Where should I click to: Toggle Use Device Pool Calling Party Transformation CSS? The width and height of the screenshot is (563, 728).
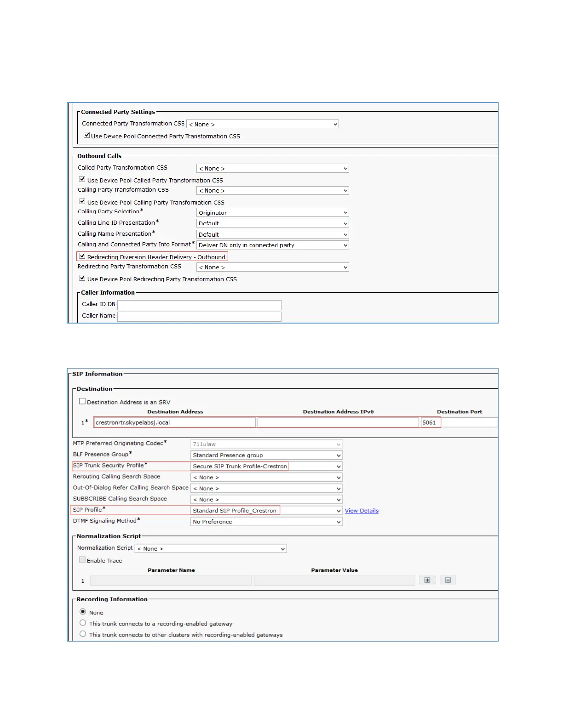coord(82,201)
